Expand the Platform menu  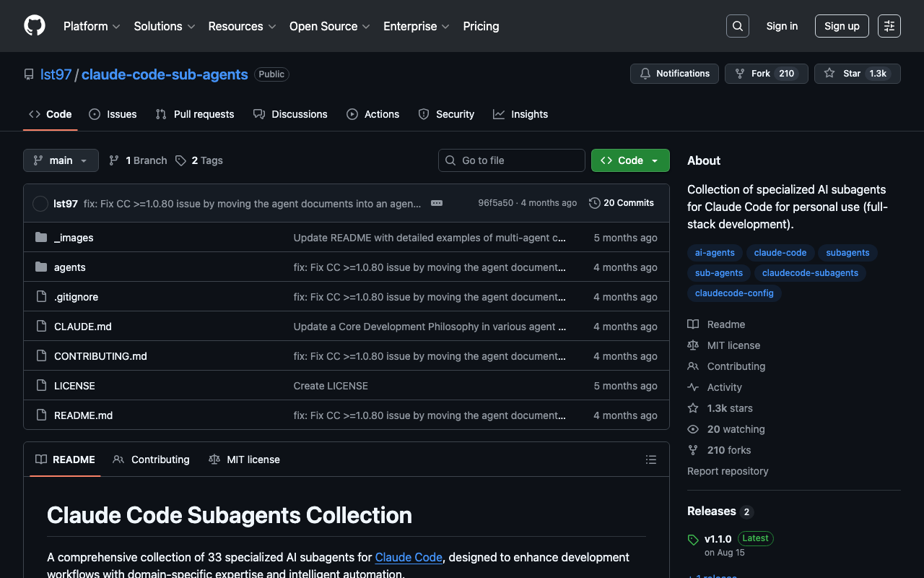pyautogui.click(x=92, y=26)
